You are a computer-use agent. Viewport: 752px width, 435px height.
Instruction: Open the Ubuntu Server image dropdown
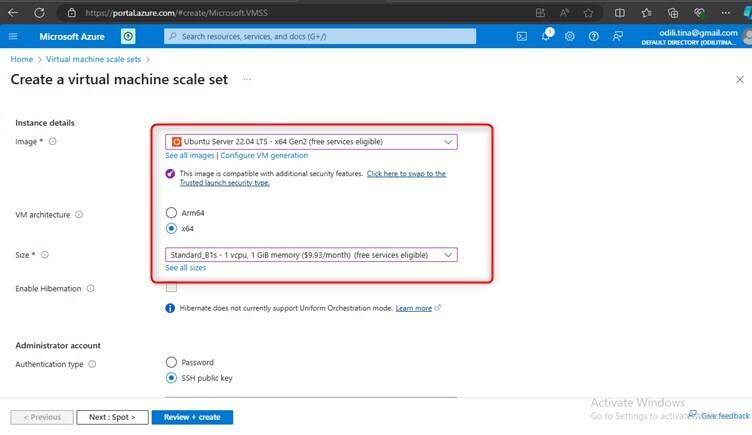(x=311, y=142)
